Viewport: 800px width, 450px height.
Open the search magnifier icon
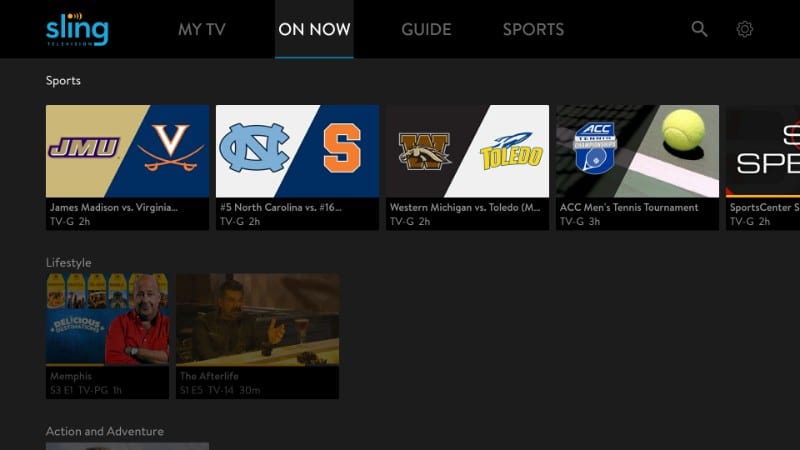click(x=699, y=29)
